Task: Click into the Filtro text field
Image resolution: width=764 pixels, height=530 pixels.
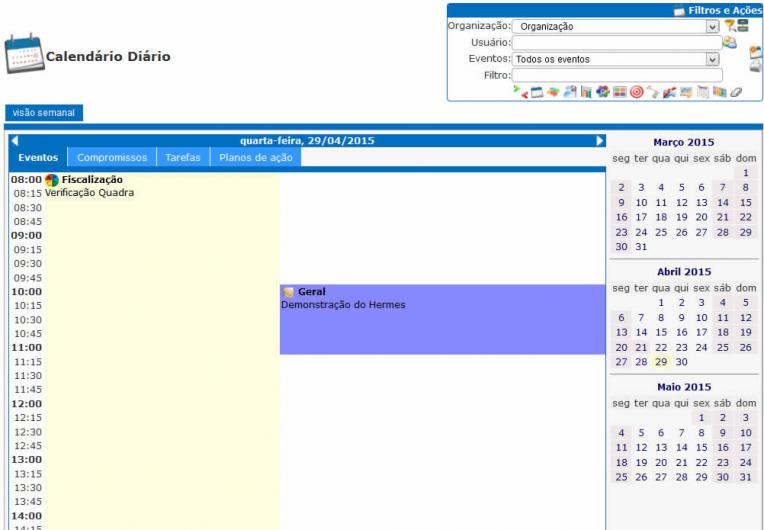Action: pos(617,75)
